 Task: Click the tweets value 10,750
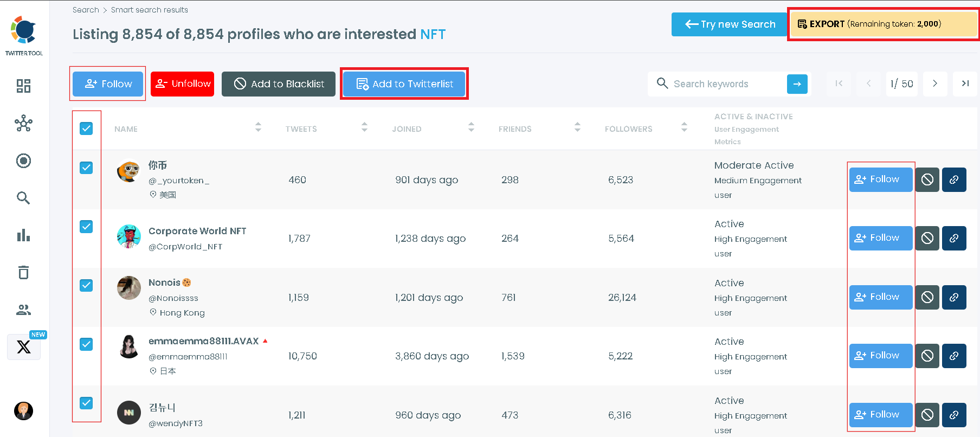click(302, 356)
